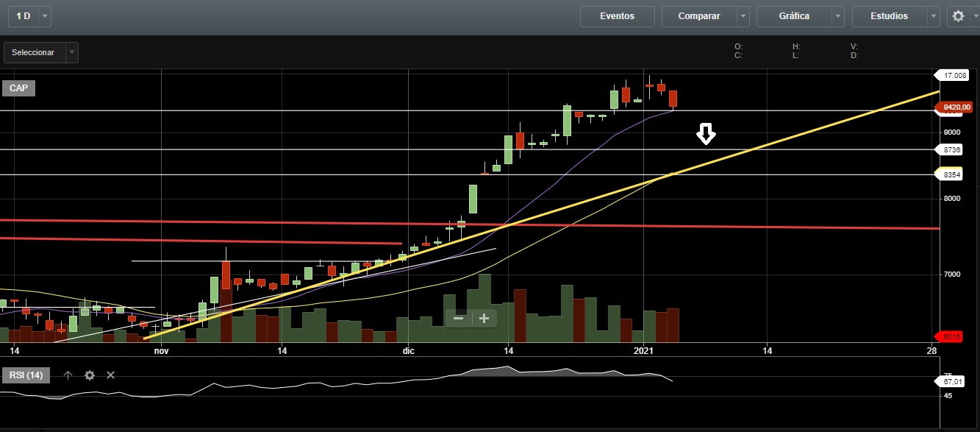Open RSI (14) settings gear
Screen dimensions: 980x432
[x=90, y=375]
